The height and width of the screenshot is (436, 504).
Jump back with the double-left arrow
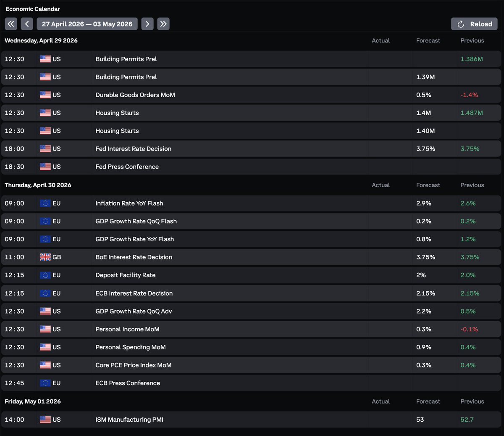click(x=11, y=24)
